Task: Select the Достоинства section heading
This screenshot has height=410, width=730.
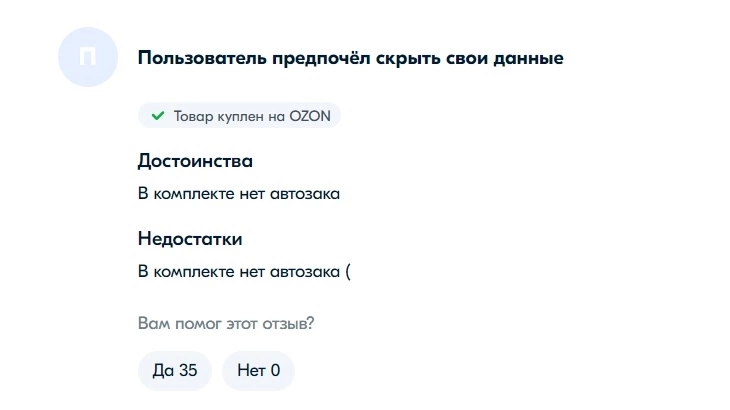Action: [x=195, y=161]
